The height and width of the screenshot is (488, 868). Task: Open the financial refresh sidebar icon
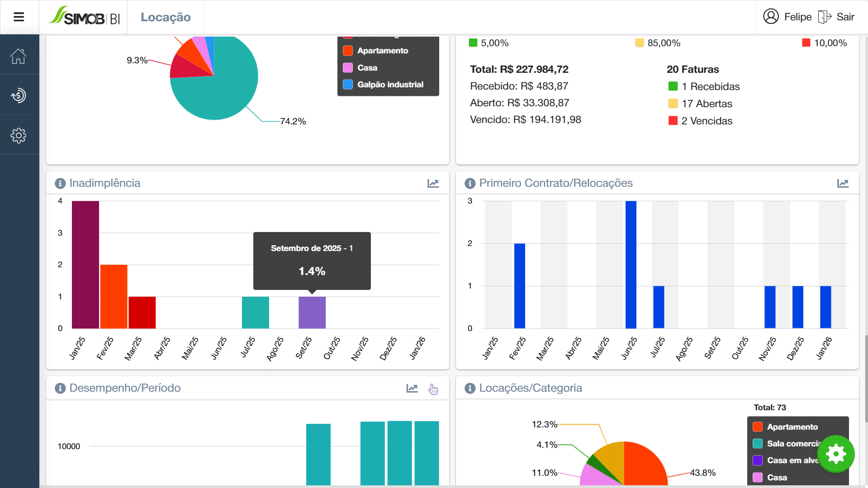[19, 95]
